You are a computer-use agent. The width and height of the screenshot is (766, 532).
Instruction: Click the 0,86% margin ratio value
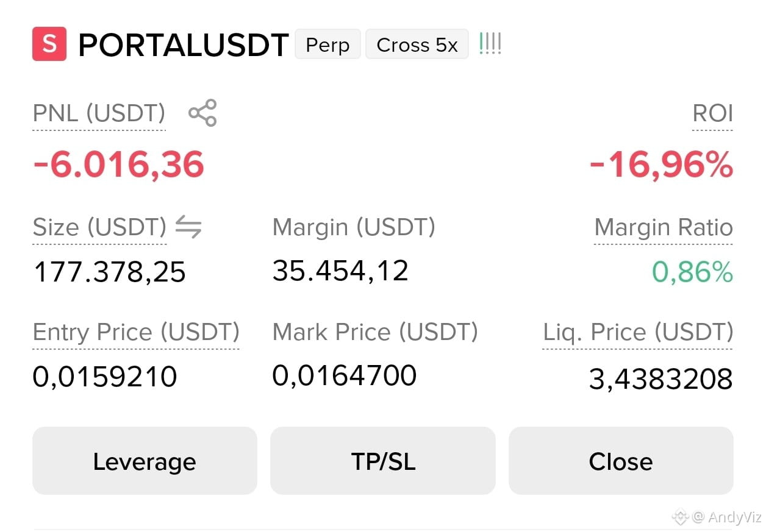[x=692, y=272]
